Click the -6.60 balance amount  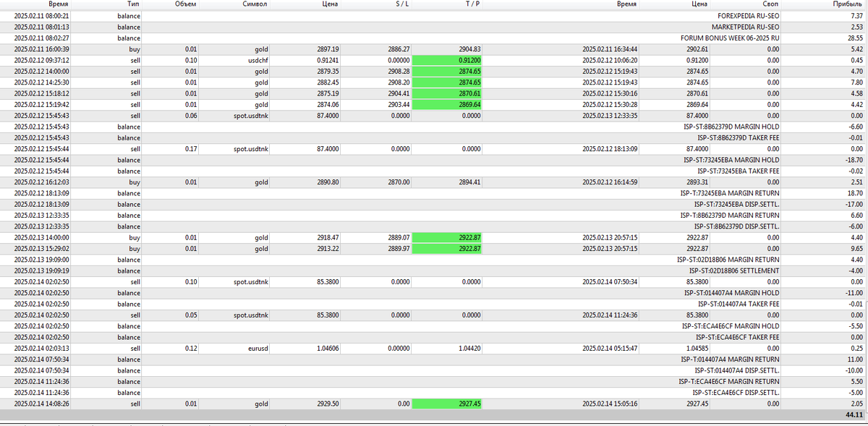coord(856,127)
